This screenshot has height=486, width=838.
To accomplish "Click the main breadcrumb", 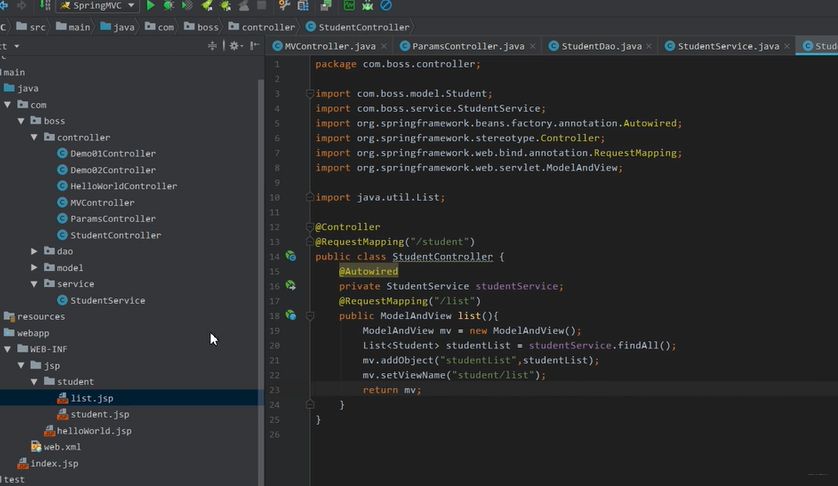I will pyautogui.click(x=73, y=27).
